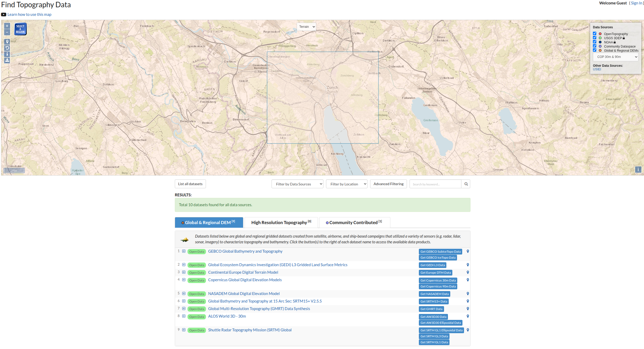
Task: Zoom out with the map minus button
Action: 7,32
